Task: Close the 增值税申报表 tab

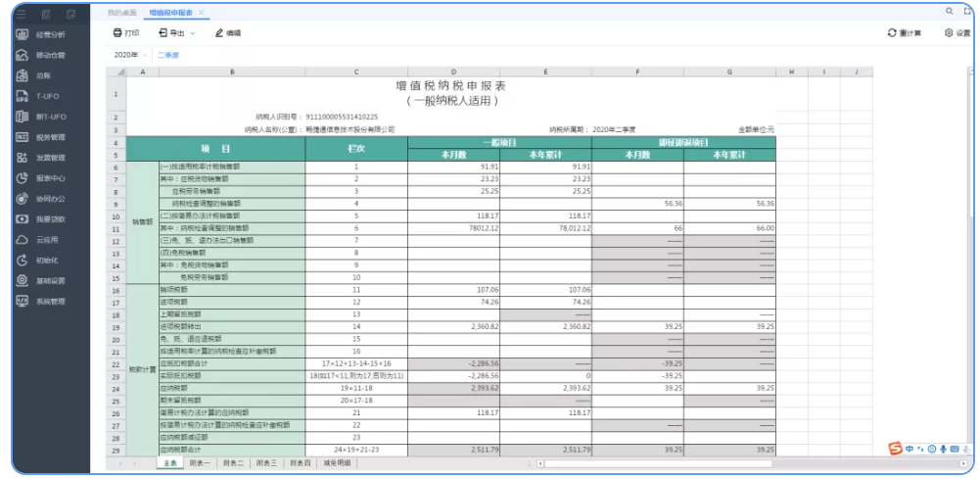Action: (x=201, y=13)
